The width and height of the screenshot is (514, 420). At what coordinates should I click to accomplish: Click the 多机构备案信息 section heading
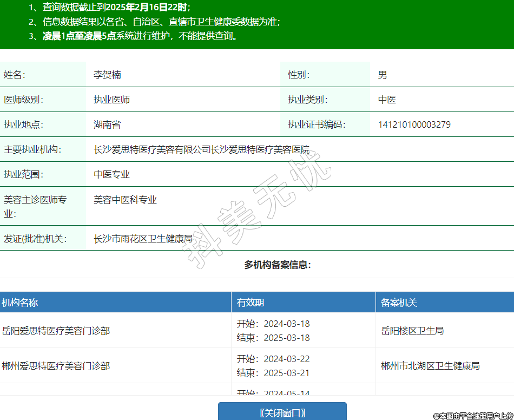click(278, 265)
